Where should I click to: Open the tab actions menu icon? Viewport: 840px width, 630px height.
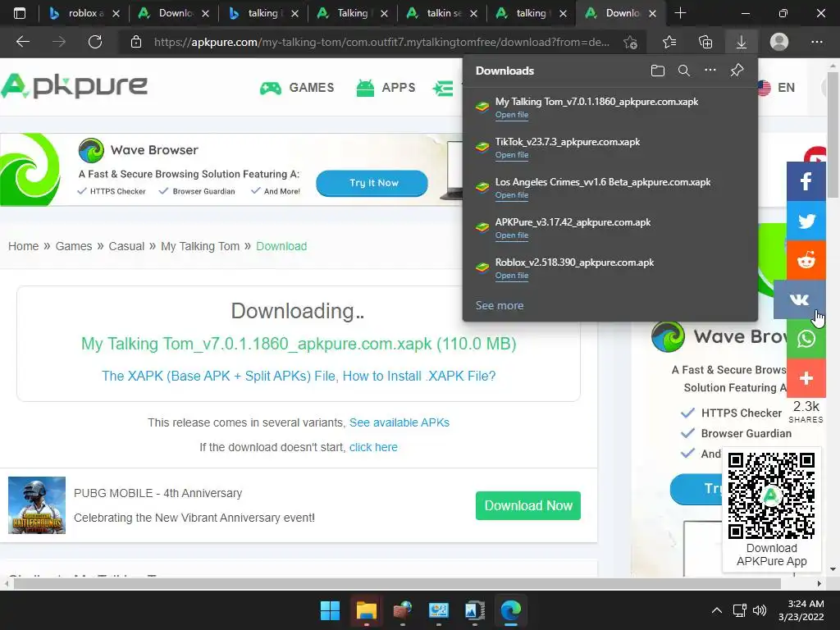tap(20, 13)
